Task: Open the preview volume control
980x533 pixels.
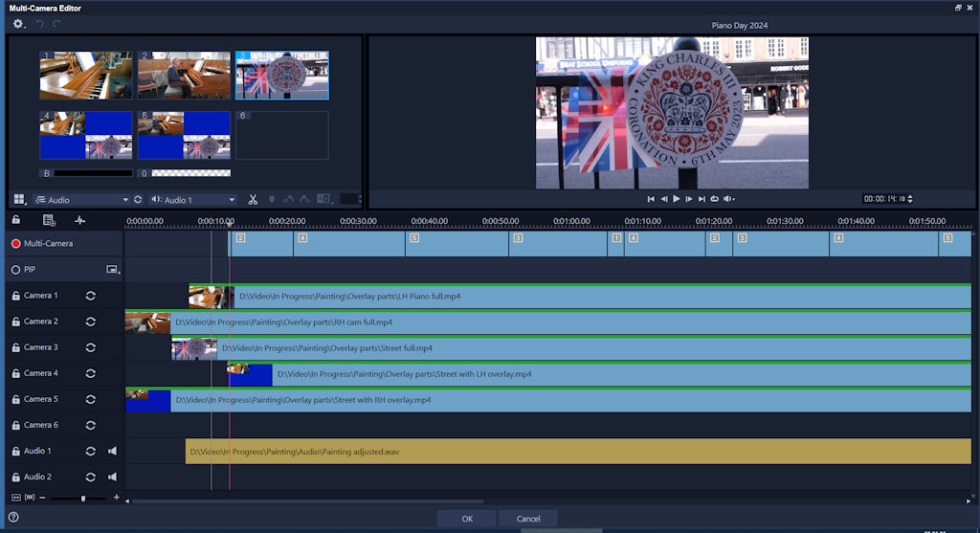Action: pos(728,199)
